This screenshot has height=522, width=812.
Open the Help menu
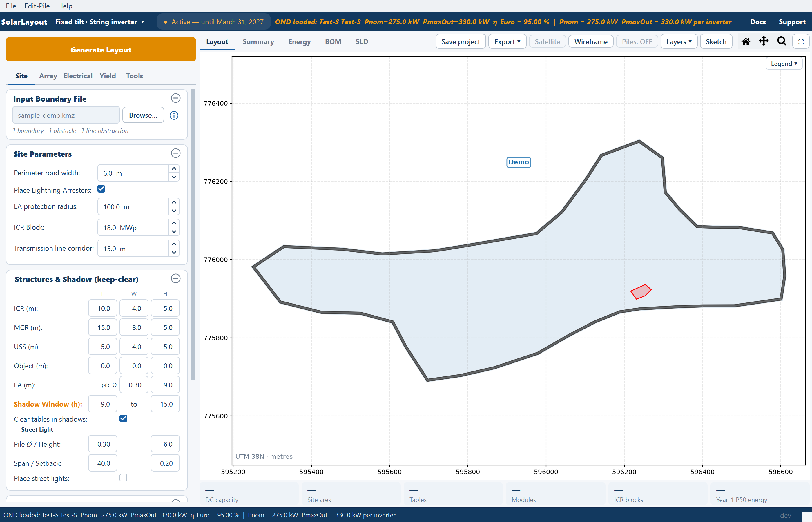pyautogui.click(x=65, y=6)
